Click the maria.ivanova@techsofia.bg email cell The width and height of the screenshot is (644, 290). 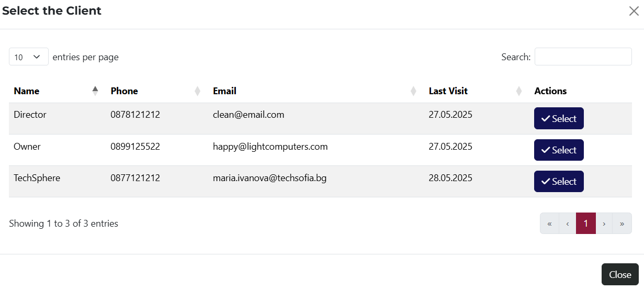[x=269, y=178]
